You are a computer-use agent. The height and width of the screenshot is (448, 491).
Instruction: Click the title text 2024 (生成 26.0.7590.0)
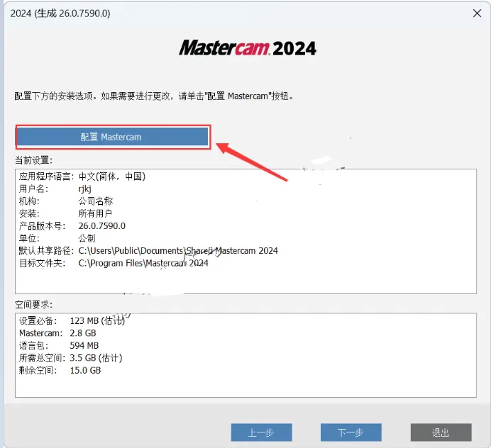(60, 13)
